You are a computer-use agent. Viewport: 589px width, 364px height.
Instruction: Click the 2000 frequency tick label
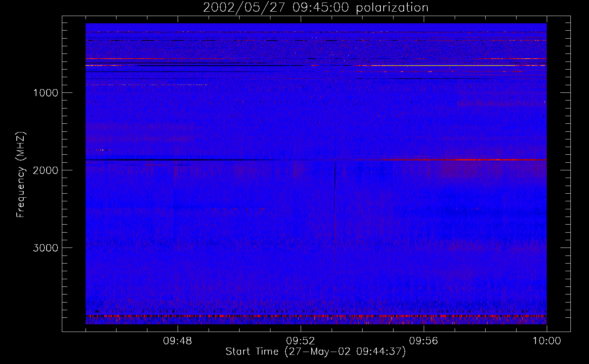46,170
